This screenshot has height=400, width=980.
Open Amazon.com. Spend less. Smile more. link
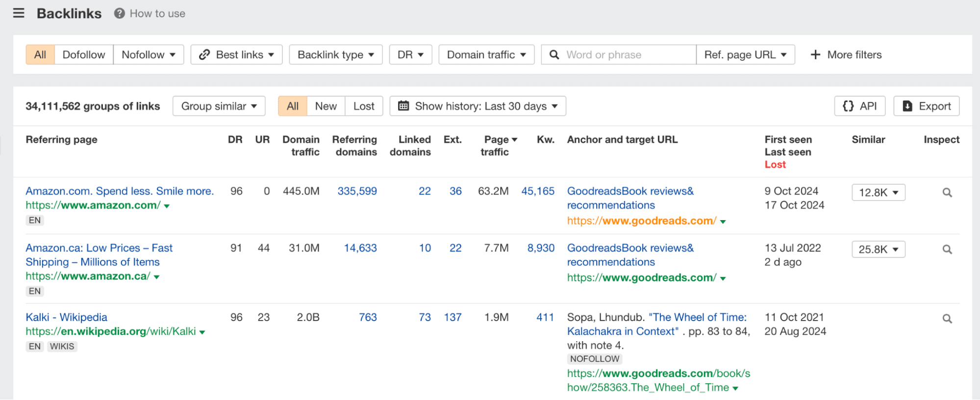(x=120, y=191)
